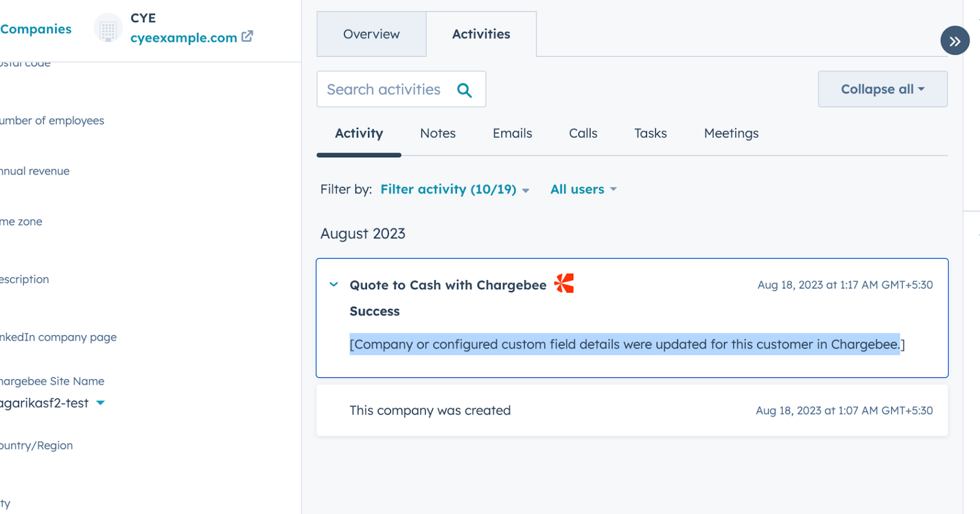View the Tasks sub-tab
This screenshot has width=980, height=514.
click(x=650, y=133)
